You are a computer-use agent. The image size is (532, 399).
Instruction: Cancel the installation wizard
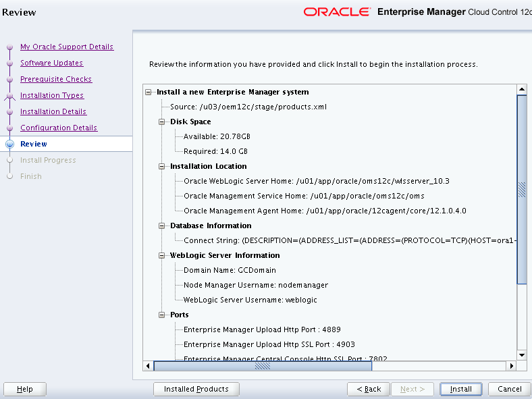[509, 389]
